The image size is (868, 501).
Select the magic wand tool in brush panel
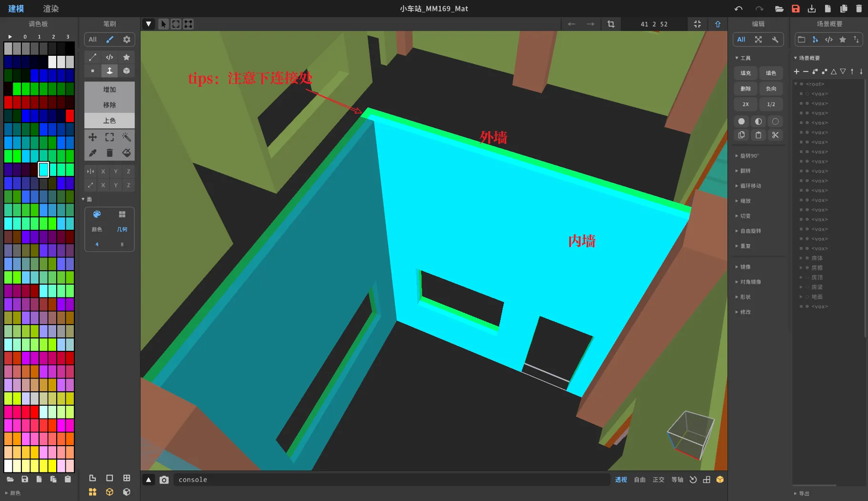pyautogui.click(x=126, y=137)
